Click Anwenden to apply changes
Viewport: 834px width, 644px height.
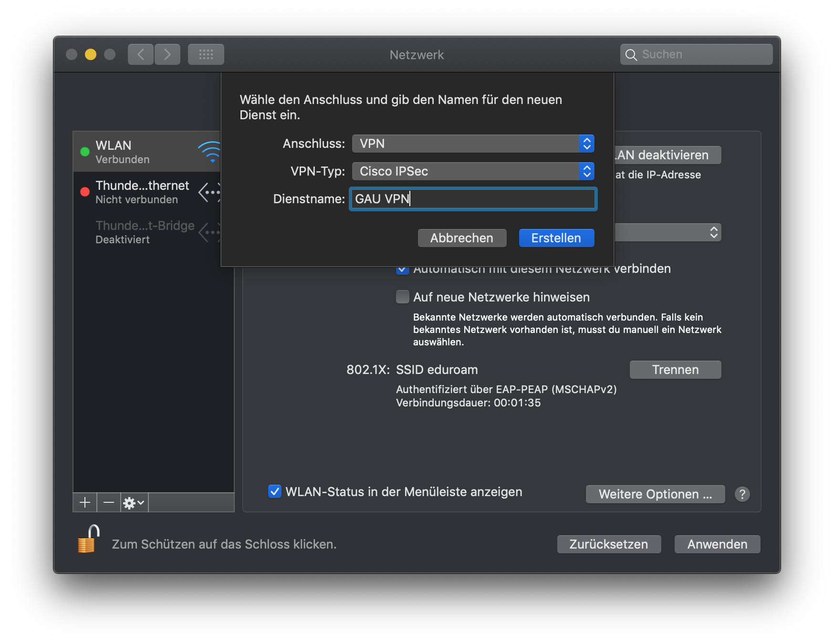click(717, 544)
